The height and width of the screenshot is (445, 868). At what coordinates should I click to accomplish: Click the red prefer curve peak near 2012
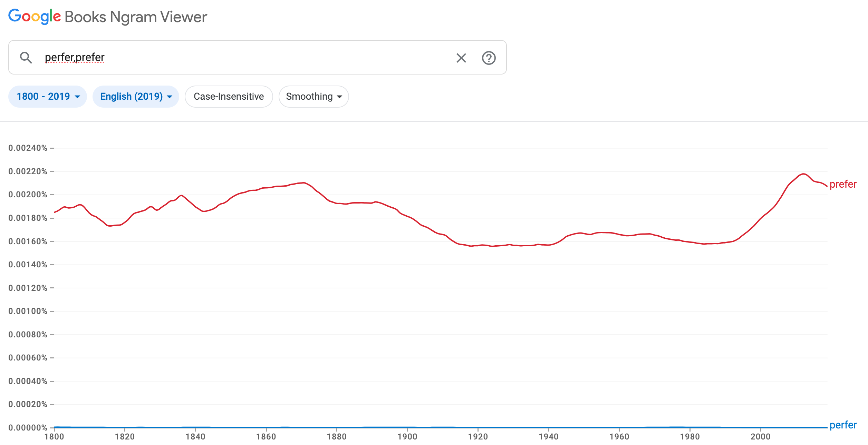coord(803,174)
